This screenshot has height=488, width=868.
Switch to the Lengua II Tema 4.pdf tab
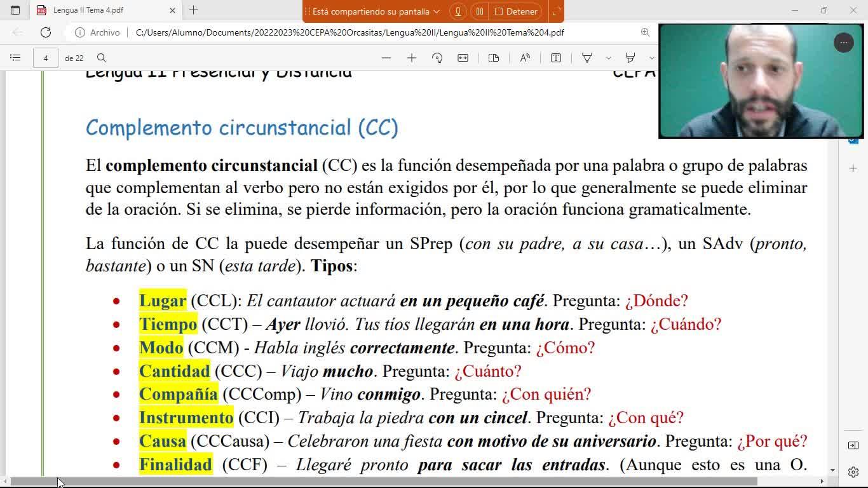pyautogui.click(x=106, y=11)
